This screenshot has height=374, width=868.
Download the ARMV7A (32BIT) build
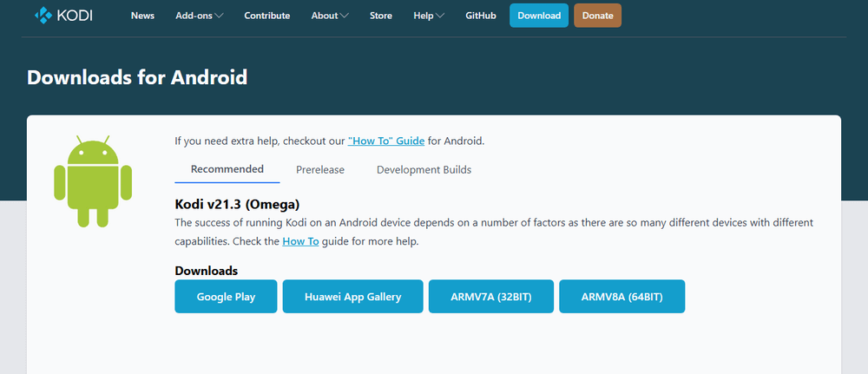click(x=491, y=297)
